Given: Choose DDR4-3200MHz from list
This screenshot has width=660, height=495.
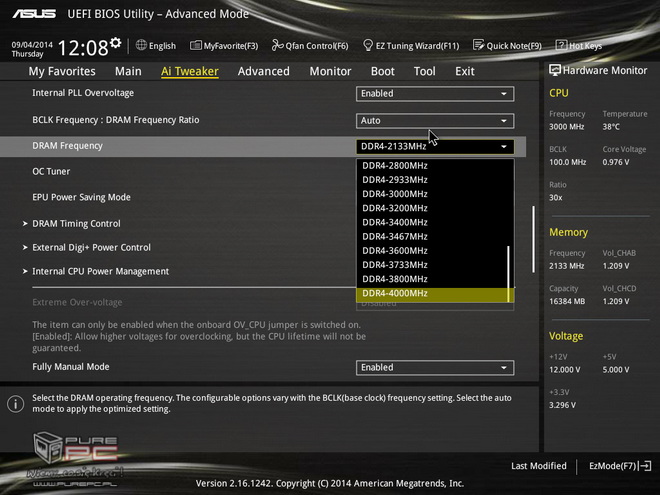Looking at the screenshot, I should point(432,208).
